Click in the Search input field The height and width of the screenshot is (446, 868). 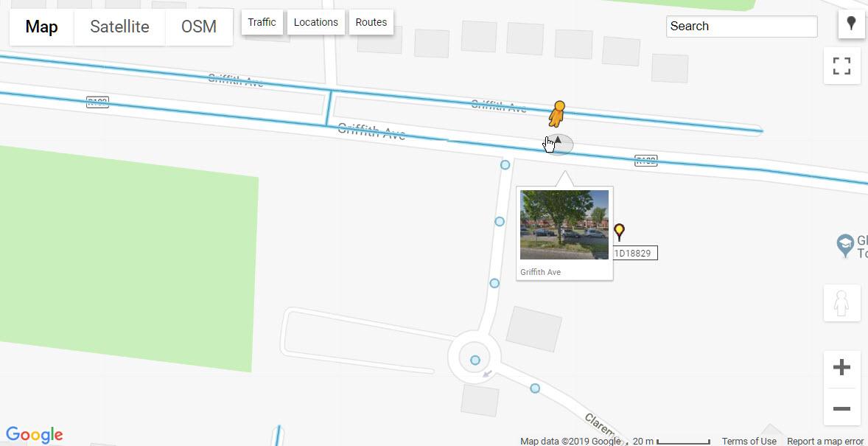[741, 26]
